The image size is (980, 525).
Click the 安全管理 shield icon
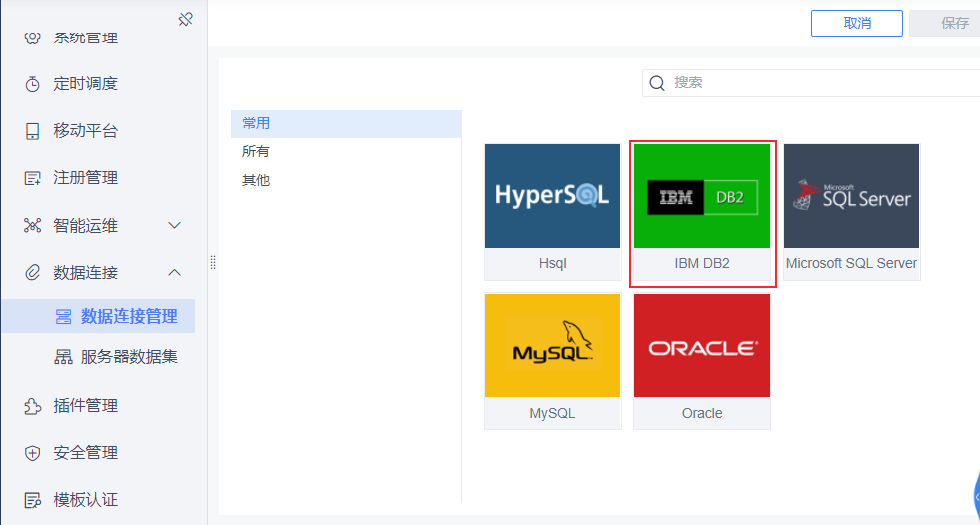[32, 453]
